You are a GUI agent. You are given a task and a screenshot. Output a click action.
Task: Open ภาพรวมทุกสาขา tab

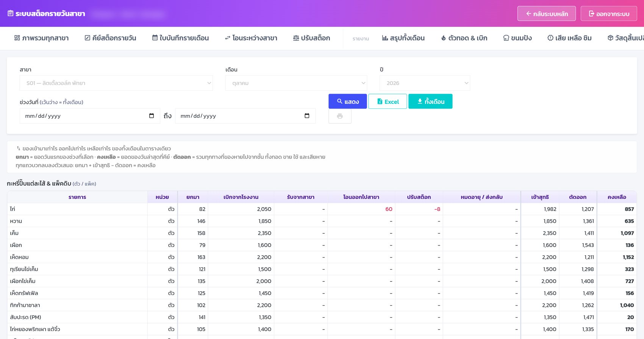41,38
